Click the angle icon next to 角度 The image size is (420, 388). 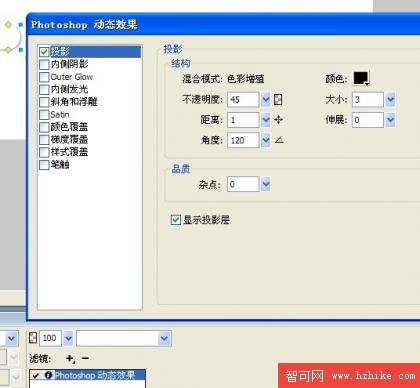(279, 140)
